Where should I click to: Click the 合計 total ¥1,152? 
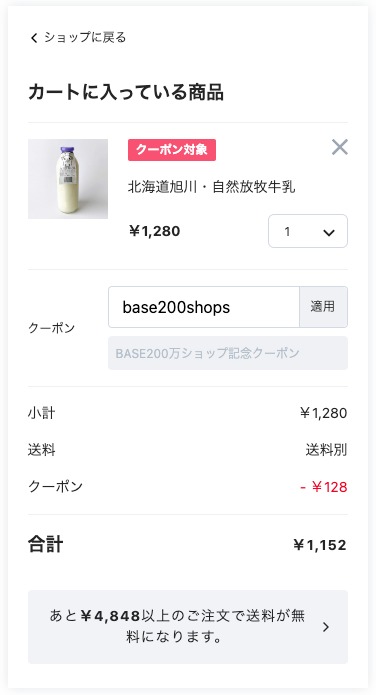point(320,545)
